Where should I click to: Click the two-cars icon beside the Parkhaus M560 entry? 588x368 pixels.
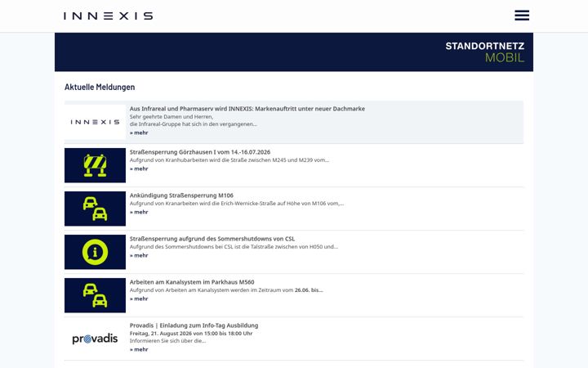pyautogui.click(x=95, y=295)
